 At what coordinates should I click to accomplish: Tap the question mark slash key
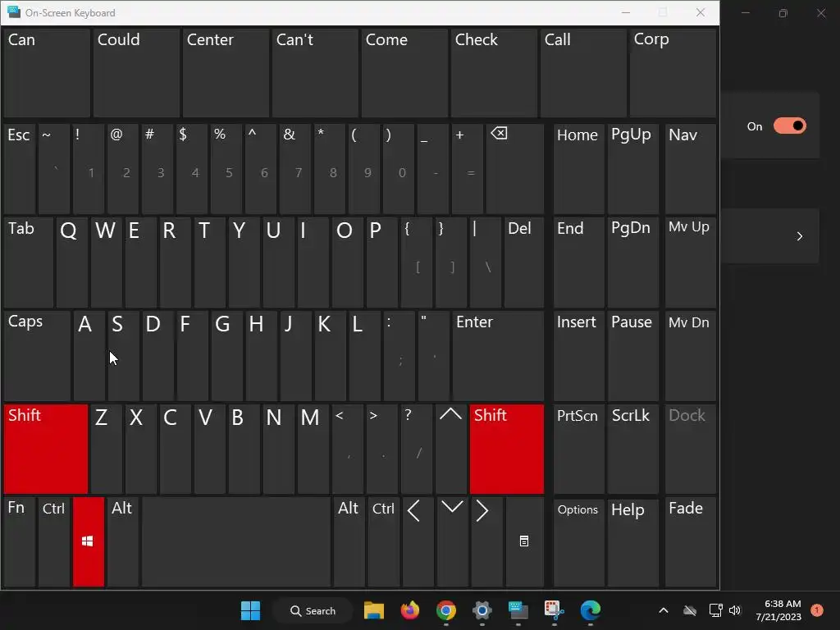[416, 449]
